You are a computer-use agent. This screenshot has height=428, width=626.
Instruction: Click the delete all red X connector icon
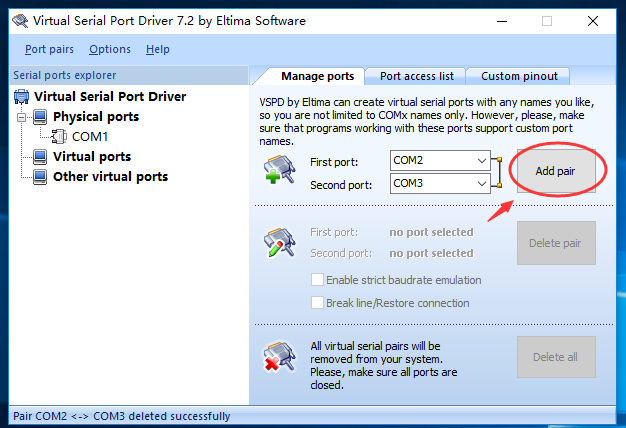tap(279, 356)
